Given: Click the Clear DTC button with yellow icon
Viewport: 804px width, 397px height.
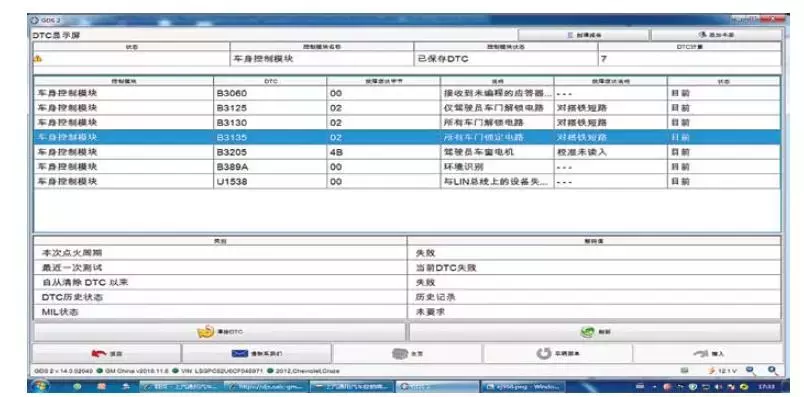Looking at the screenshot, I should coord(220,332).
